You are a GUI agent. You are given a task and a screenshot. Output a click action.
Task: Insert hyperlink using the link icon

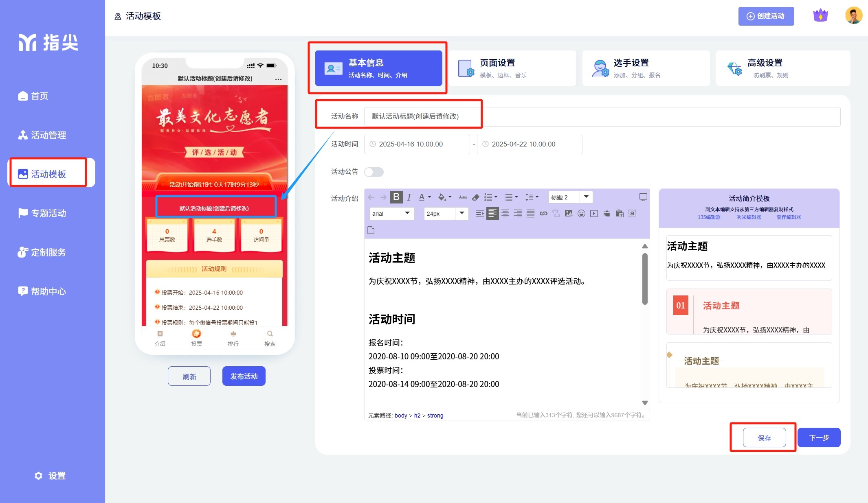[x=543, y=214]
